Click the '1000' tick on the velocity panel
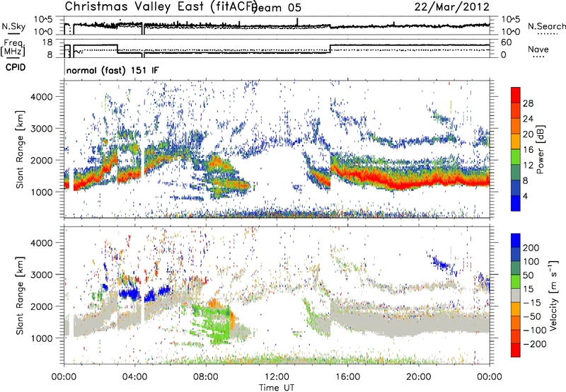Image resolution: width=566 pixels, height=392 pixels. (x=42, y=338)
